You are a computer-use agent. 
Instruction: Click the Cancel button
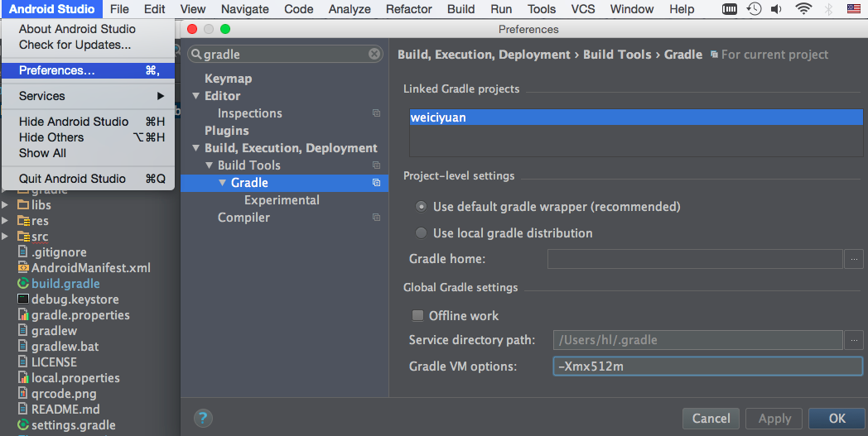711,419
